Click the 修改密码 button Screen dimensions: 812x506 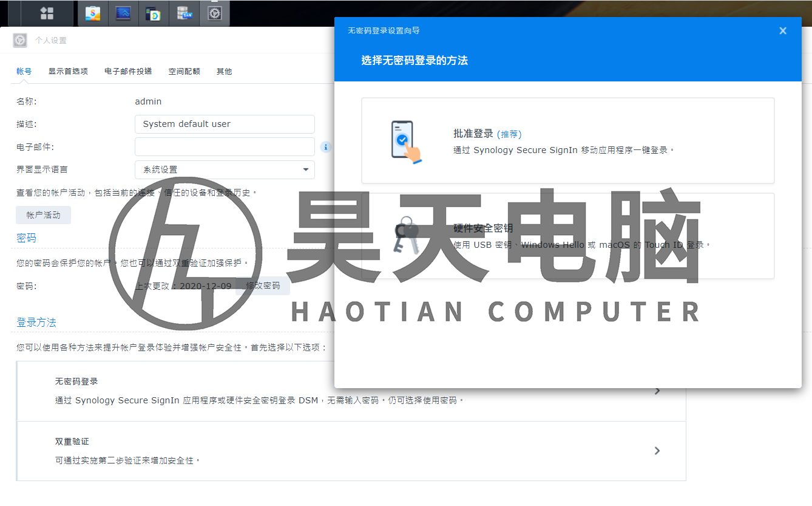point(262,285)
